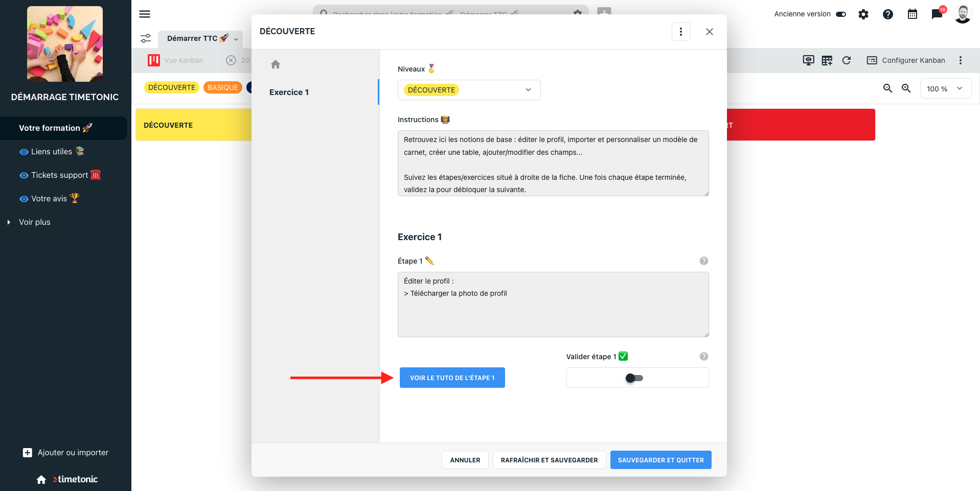
Task: Open chat messages with notification badge
Action: [x=938, y=14]
